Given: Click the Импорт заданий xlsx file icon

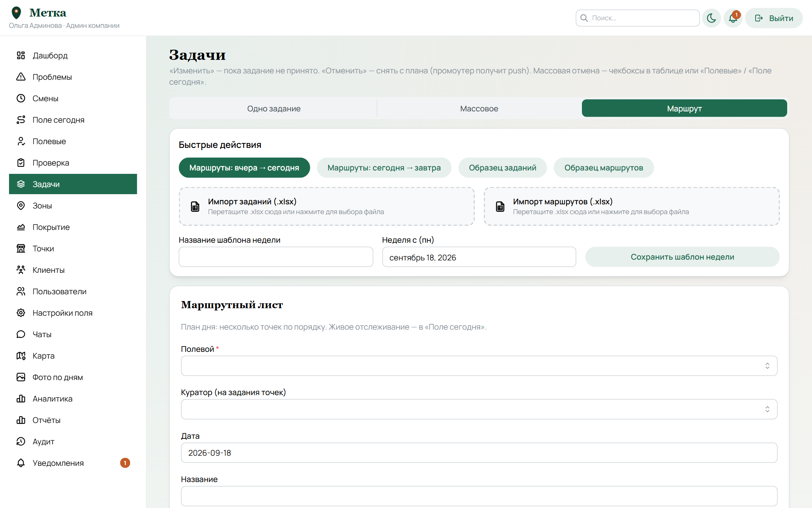Looking at the screenshot, I should [195, 206].
